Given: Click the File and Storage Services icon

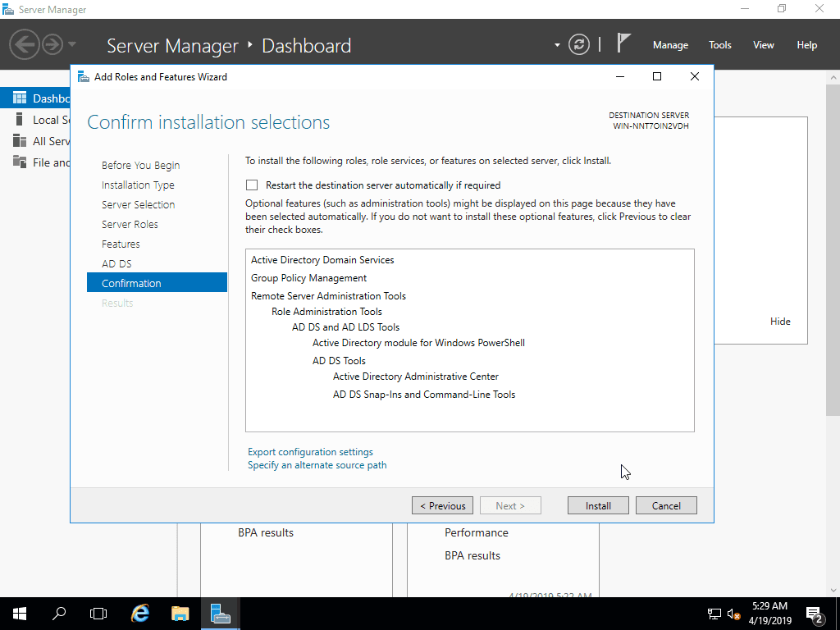Looking at the screenshot, I should point(20,162).
